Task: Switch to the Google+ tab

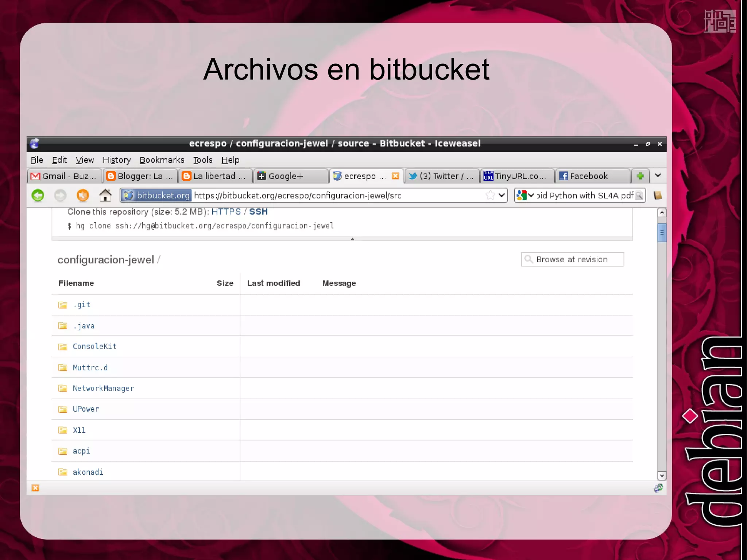Action: (x=291, y=176)
